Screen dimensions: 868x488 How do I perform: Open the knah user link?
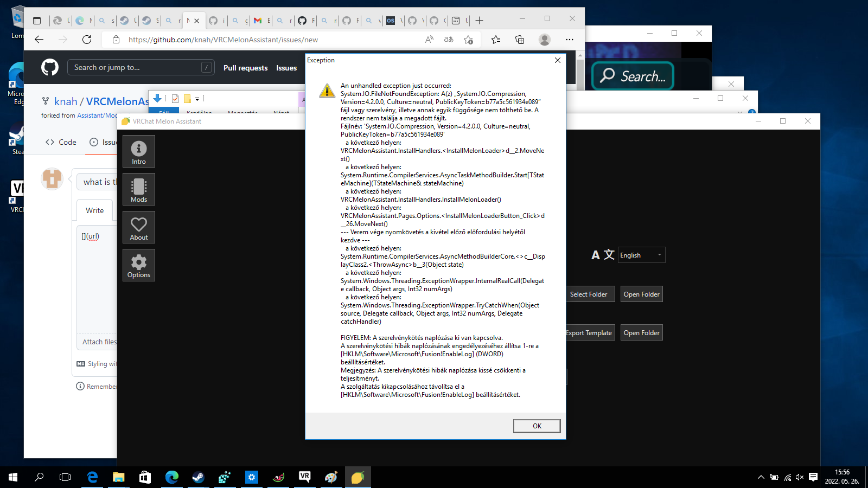[66, 101]
